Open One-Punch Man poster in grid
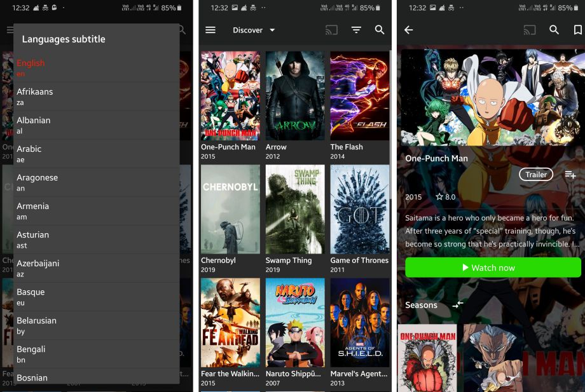 coord(230,96)
